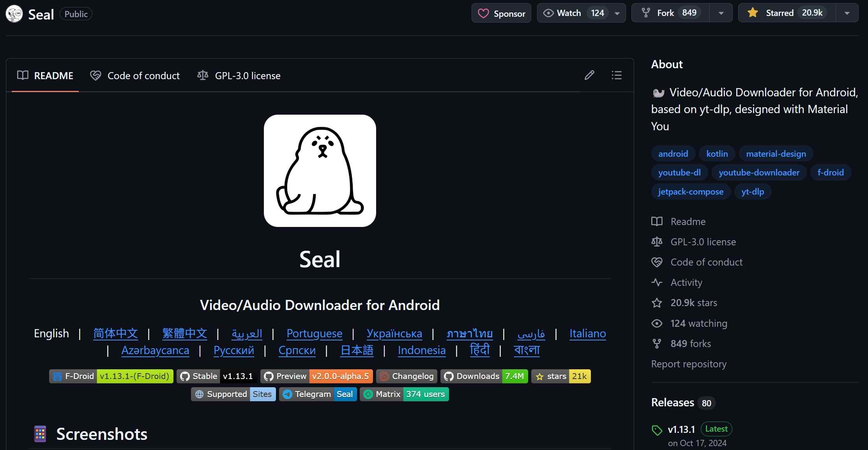Click the Seal title heading in README
The image size is (868, 450).
click(320, 259)
